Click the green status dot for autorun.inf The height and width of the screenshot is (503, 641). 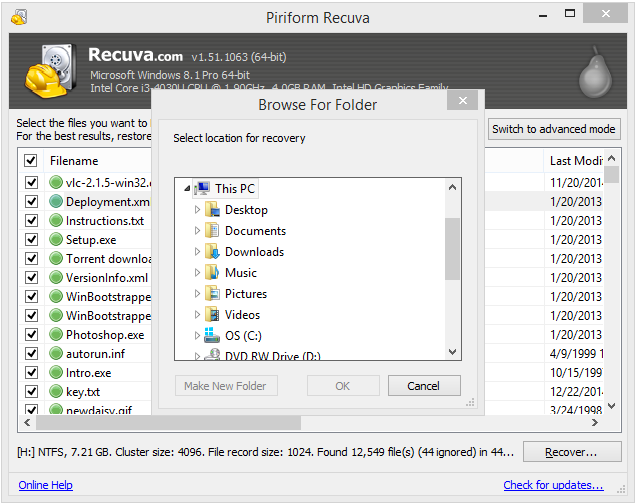56,353
